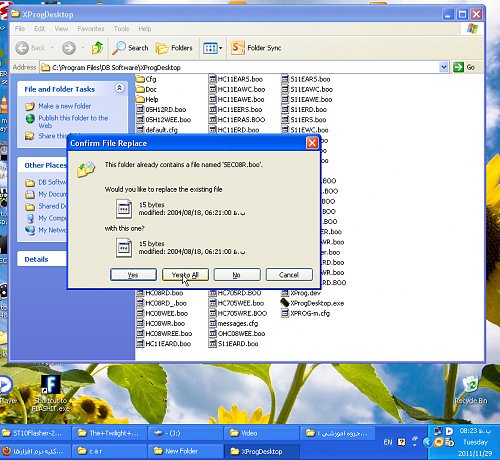This screenshot has height=460, width=500.
Task: Click the EN language indicator in taskbar
Action: [x=388, y=442]
